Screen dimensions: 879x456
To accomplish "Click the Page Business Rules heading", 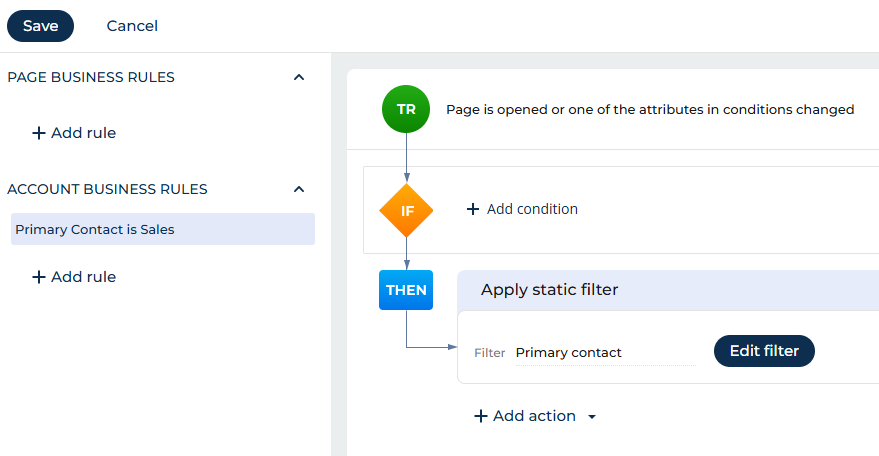I will click(x=91, y=77).
